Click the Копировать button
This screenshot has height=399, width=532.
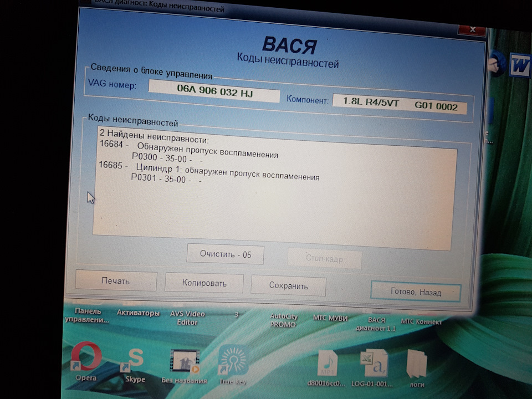[x=204, y=283]
